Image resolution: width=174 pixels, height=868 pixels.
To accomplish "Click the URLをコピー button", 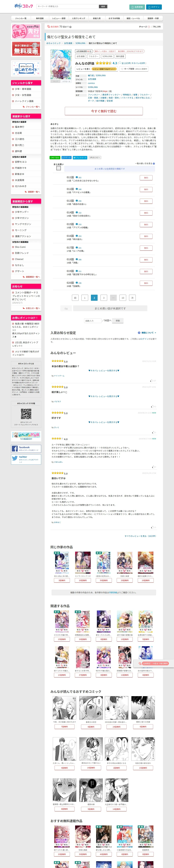I will click(x=95, y=158).
